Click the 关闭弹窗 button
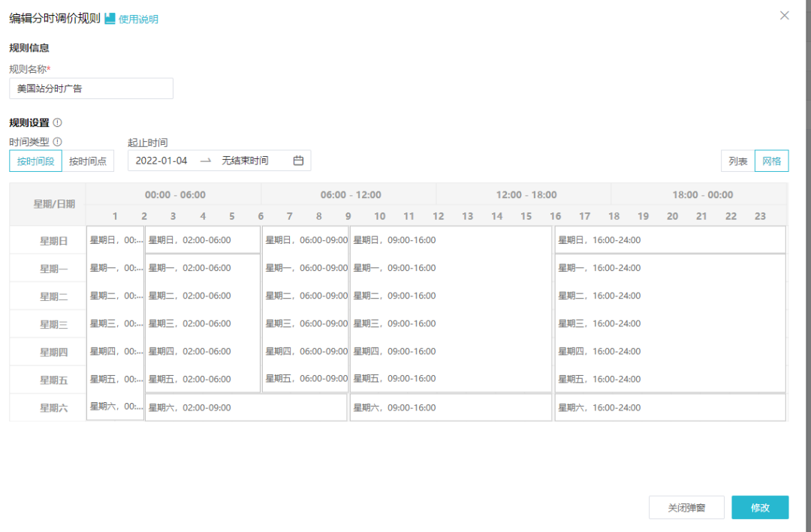The height and width of the screenshot is (532, 811). click(x=686, y=507)
